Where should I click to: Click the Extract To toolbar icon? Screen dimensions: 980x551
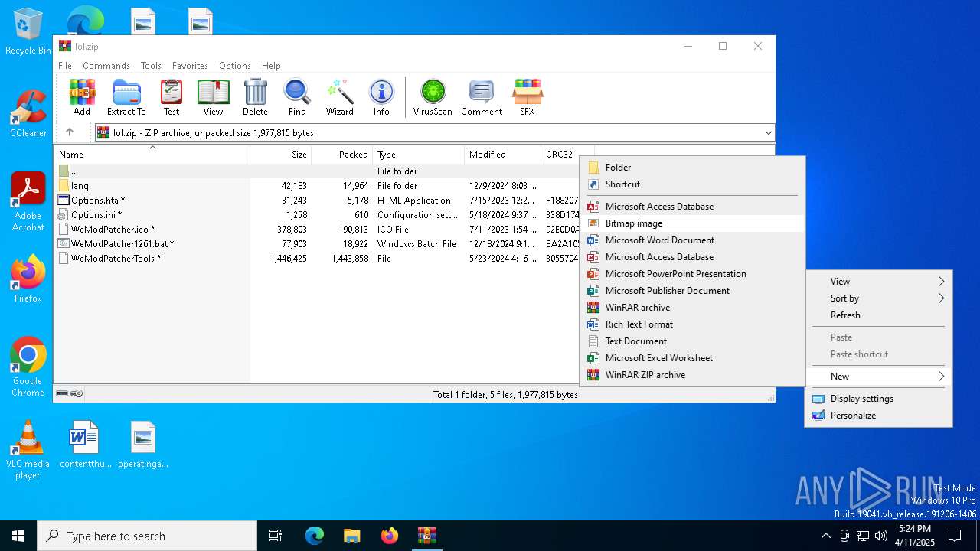coord(126,97)
